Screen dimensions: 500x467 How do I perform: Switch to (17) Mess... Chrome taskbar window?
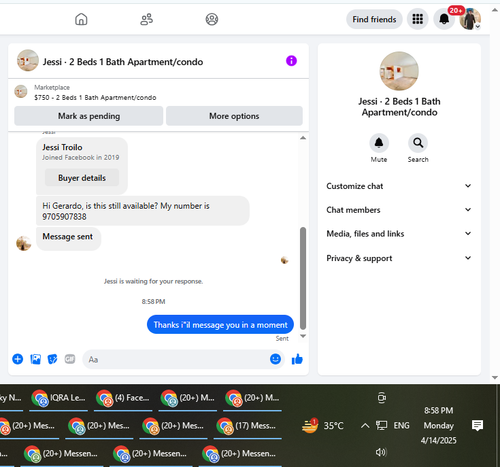click(248, 426)
